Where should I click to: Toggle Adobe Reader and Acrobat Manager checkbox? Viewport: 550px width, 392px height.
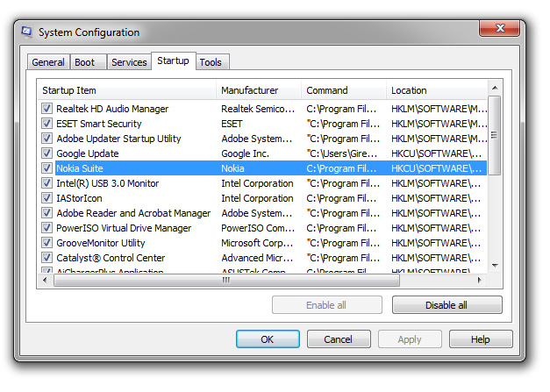47,212
